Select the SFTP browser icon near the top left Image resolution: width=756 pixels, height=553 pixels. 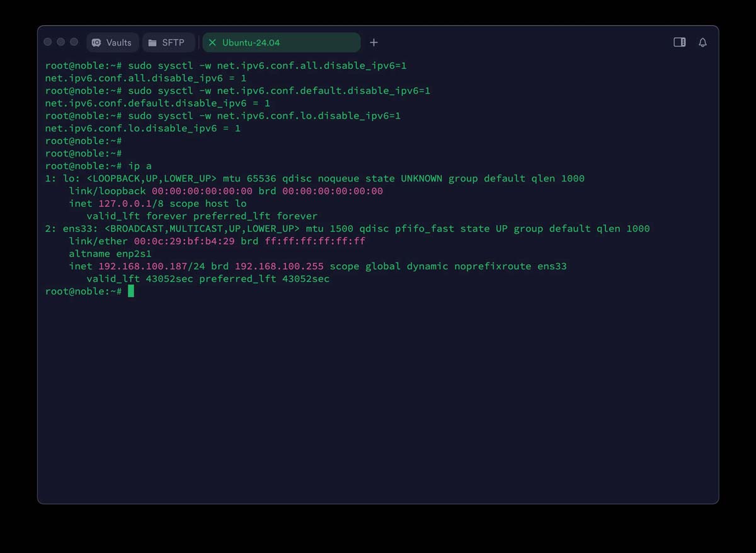click(x=152, y=42)
